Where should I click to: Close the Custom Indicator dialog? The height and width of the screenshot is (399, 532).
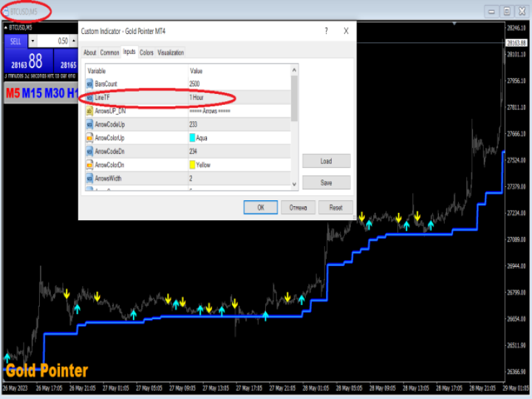346,31
